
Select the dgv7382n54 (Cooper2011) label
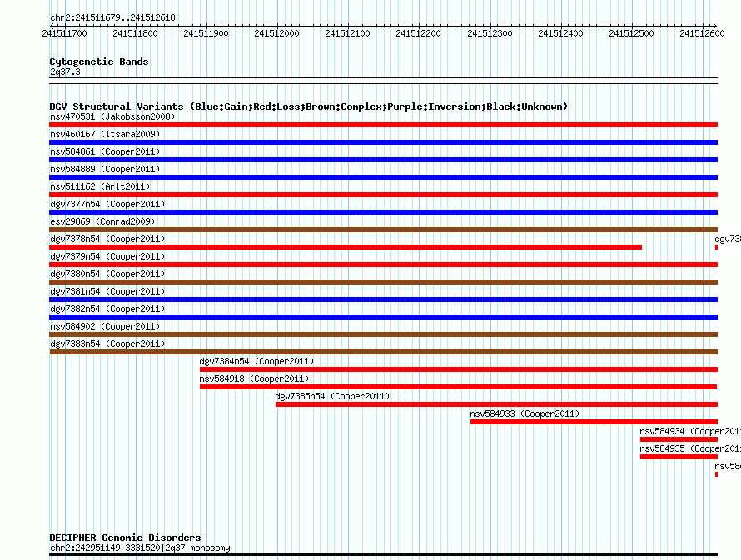107,309
